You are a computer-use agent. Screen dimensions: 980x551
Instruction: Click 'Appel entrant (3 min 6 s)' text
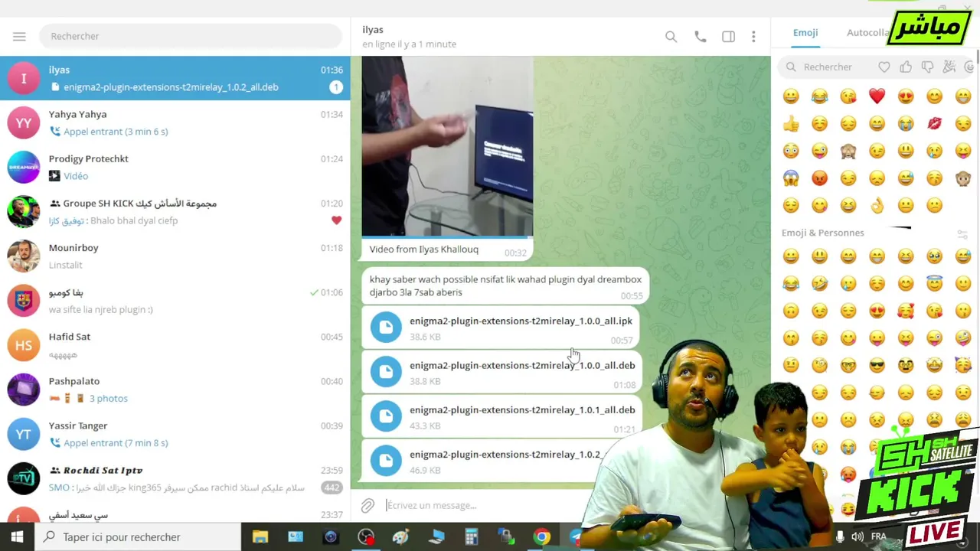pos(116,132)
